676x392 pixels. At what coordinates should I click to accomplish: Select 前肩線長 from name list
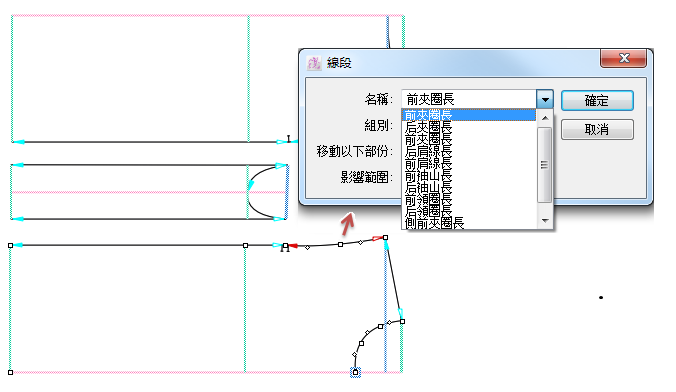click(x=469, y=163)
